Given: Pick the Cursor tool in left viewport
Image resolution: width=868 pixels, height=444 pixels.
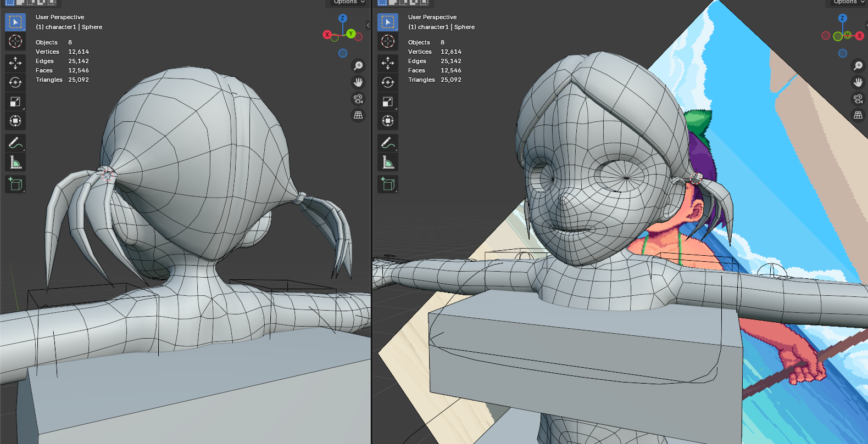Looking at the screenshot, I should click(x=15, y=41).
